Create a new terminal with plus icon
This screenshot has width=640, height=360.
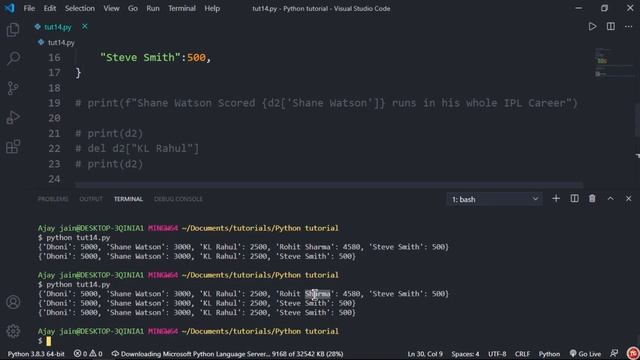[x=556, y=199]
